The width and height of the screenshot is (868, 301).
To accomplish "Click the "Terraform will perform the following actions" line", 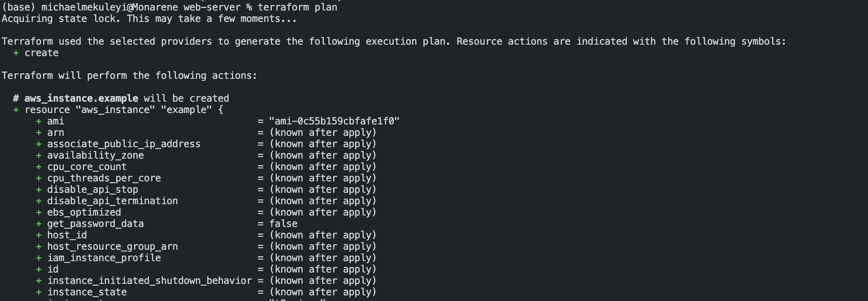I will pyautogui.click(x=129, y=76).
